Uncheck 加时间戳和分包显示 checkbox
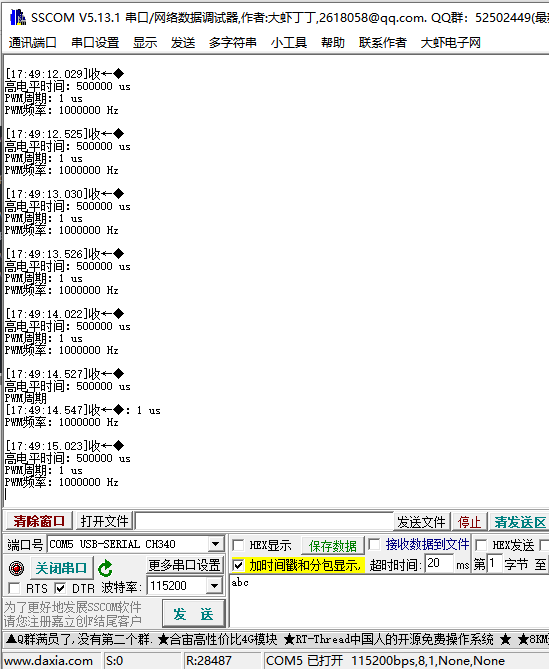 coord(238,566)
